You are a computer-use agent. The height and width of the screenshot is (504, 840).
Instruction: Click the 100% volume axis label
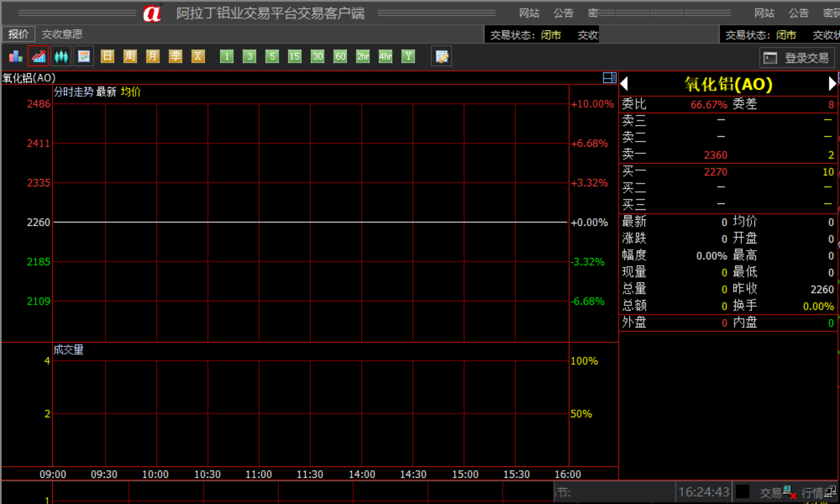(x=584, y=361)
